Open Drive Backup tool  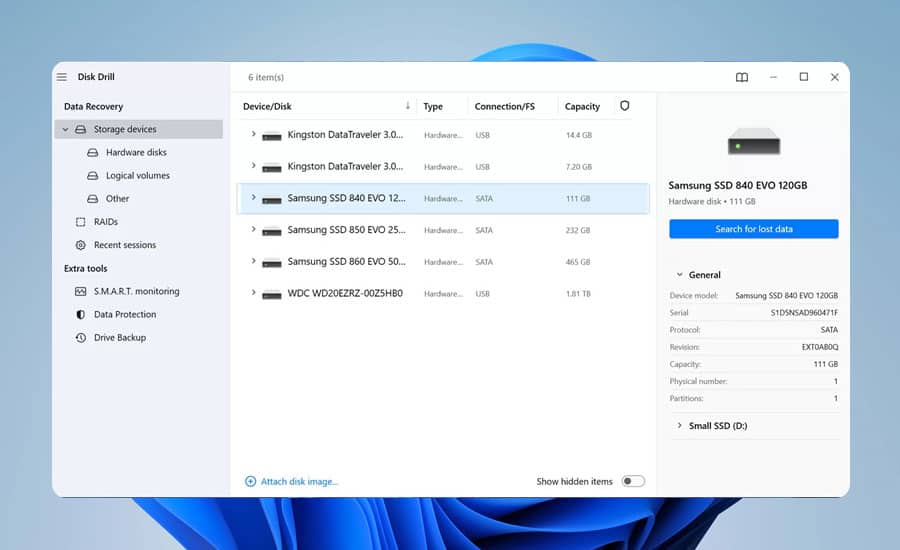(x=119, y=338)
